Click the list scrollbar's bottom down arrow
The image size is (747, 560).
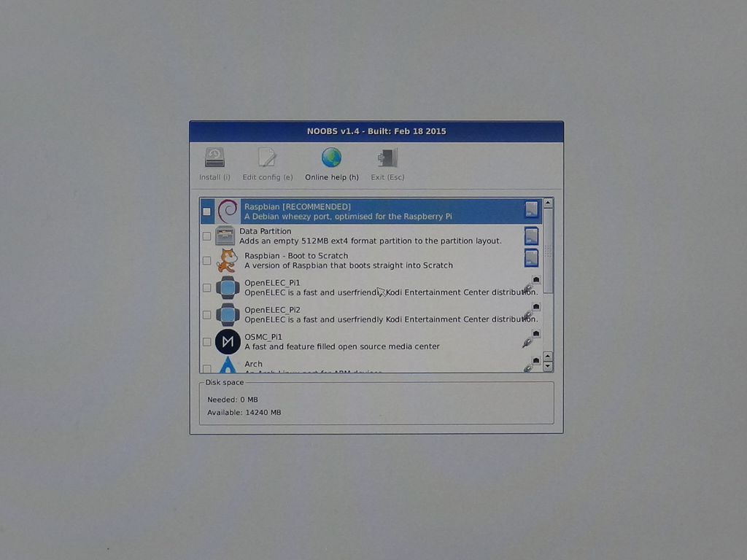coord(548,367)
